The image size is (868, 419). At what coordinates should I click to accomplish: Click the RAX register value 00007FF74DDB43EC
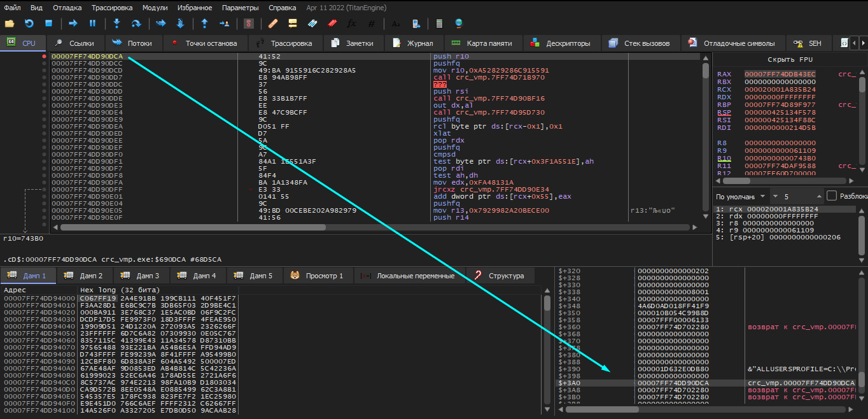780,75
